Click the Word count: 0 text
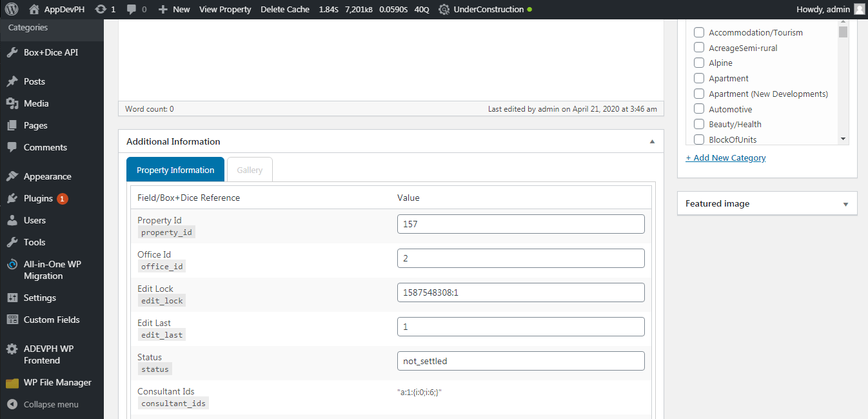 coord(149,109)
